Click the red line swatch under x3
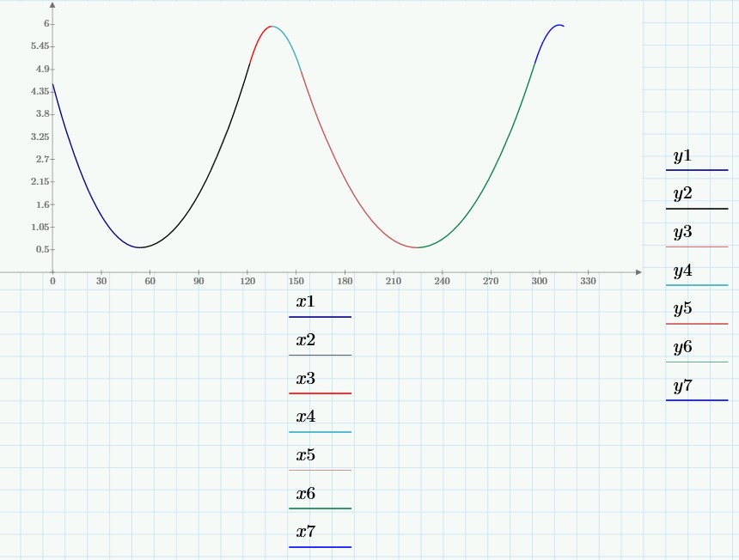 [x=320, y=393]
